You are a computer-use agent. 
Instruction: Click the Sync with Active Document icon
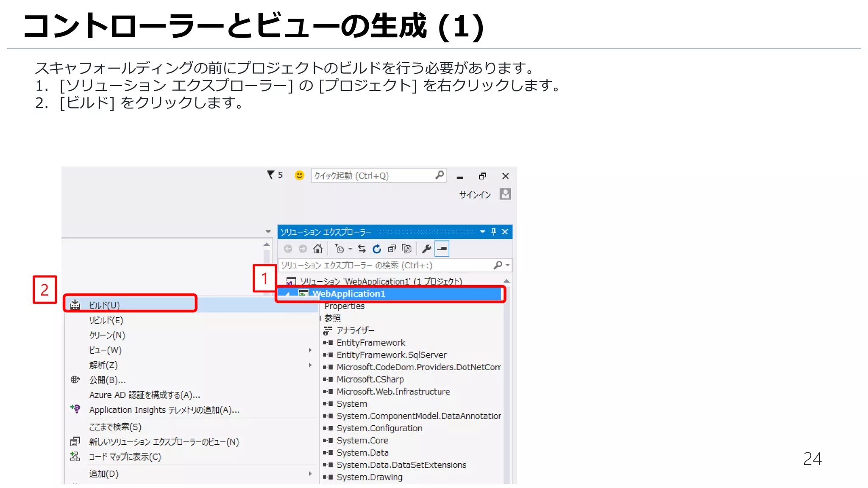pyautogui.click(x=362, y=249)
